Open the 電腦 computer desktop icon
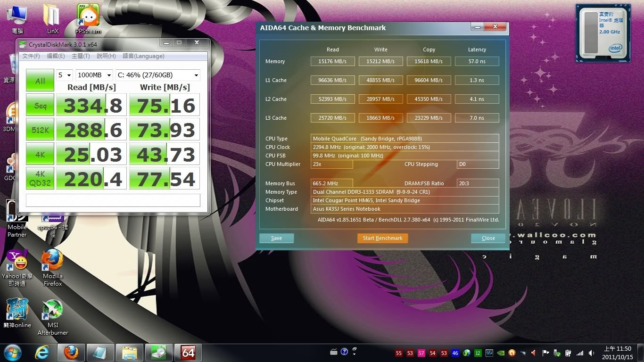Viewport: 644px width, 362px height. pyautogui.click(x=17, y=19)
